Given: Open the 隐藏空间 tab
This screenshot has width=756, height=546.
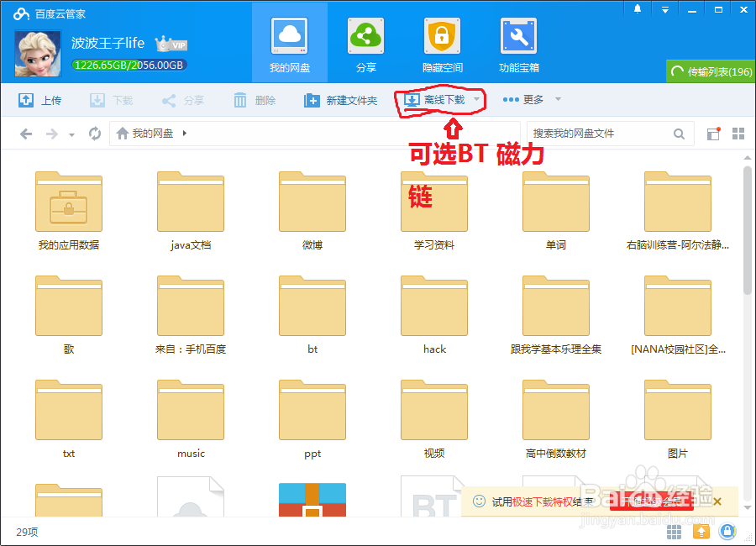Looking at the screenshot, I should [442, 44].
